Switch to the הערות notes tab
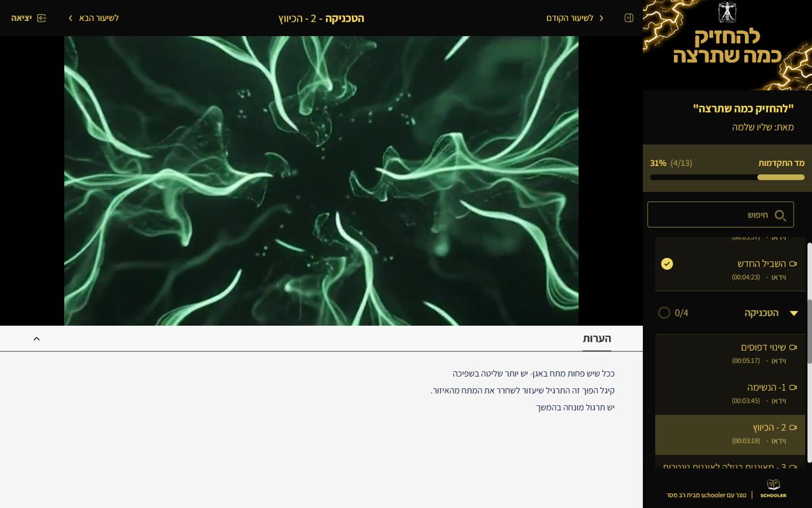This screenshot has height=508, width=812. point(597,339)
